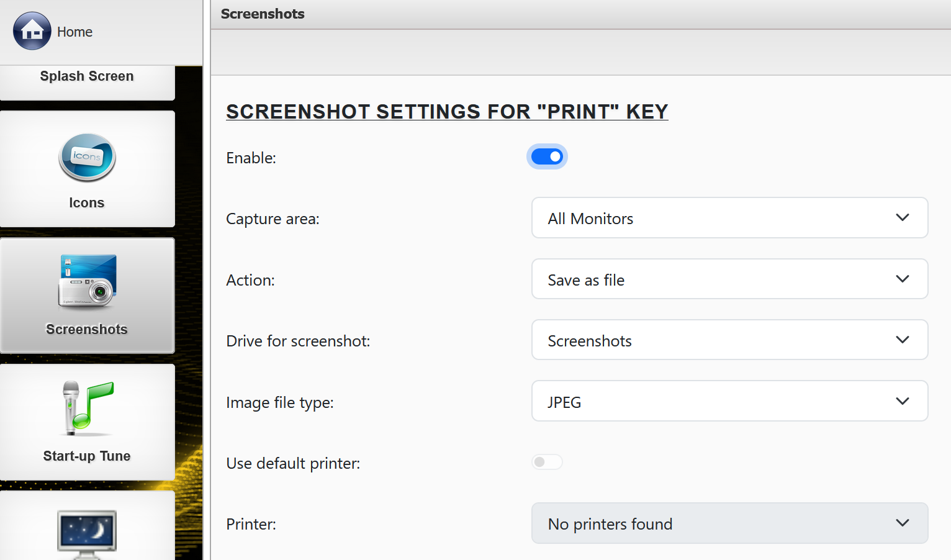Image resolution: width=951 pixels, height=560 pixels.
Task: Click the Printer dropdown chevron arrow
Action: (x=903, y=523)
